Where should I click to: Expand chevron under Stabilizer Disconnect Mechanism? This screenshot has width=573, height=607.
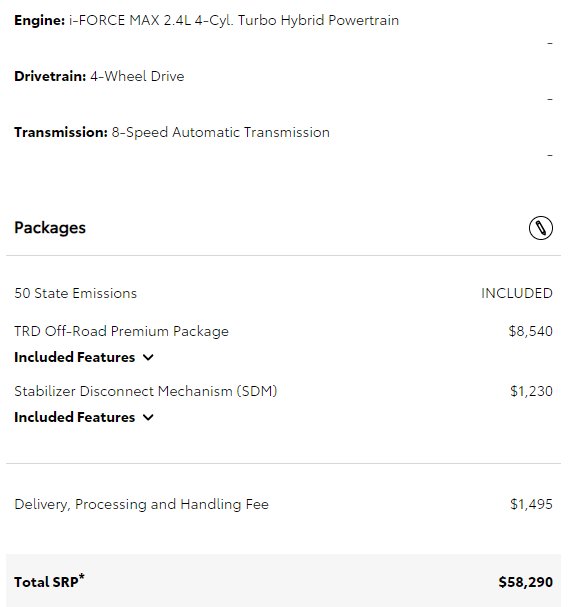148,417
